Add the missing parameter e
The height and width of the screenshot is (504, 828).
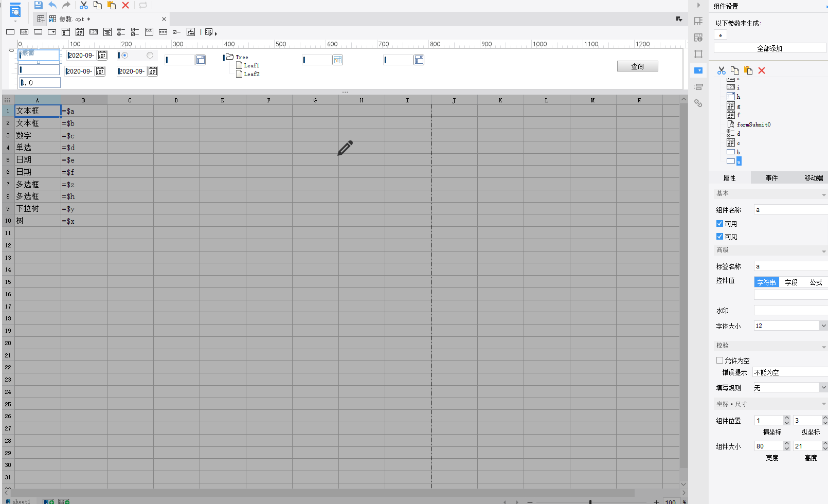pos(721,35)
